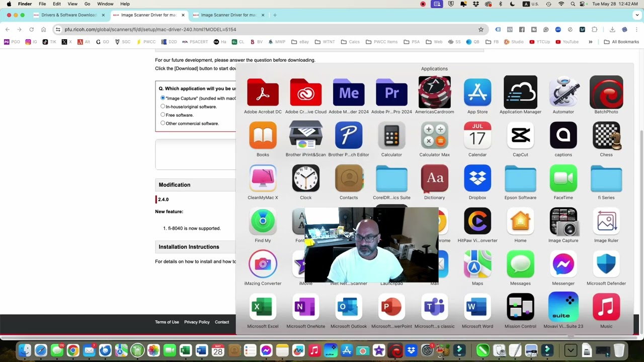Choose Other commercial software radio option
644x362 pixels.
pyautogui.click(x=163, y=123)
